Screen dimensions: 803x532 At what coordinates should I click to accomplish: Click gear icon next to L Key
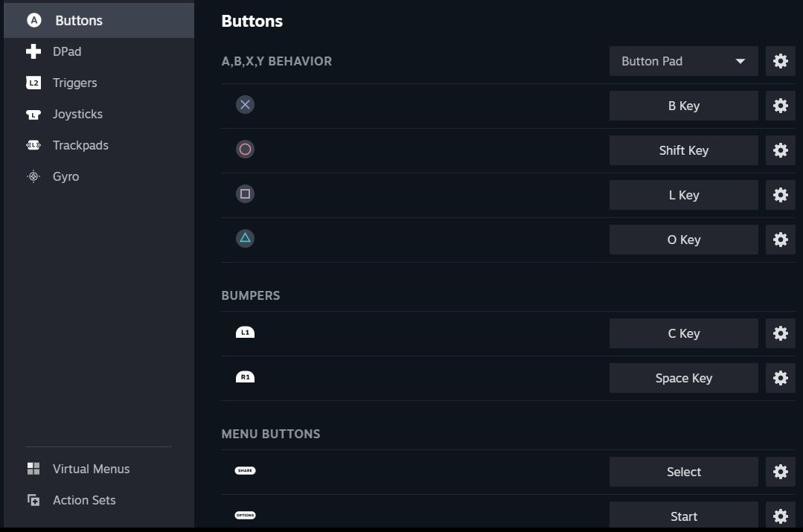780,195
